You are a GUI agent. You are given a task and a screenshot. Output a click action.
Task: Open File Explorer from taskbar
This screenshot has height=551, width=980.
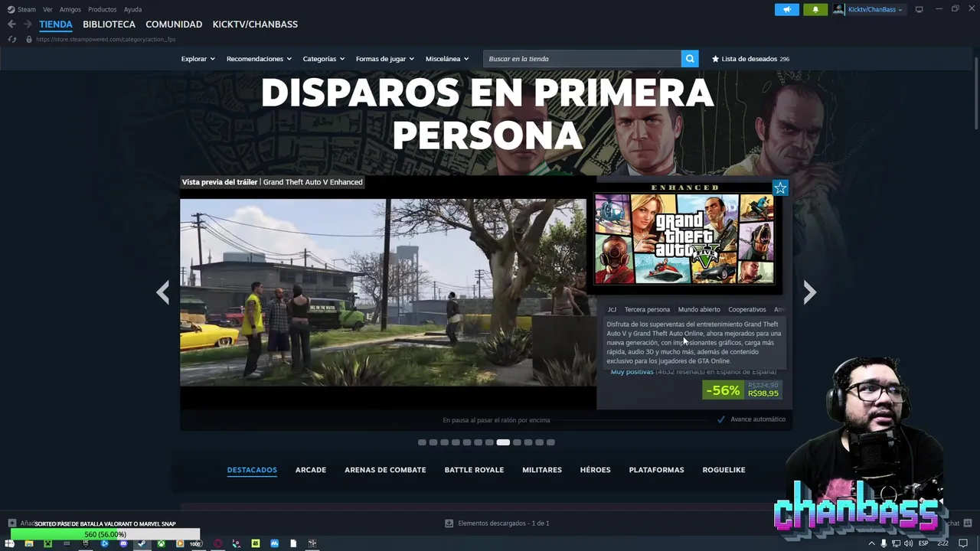click(29, 543)
